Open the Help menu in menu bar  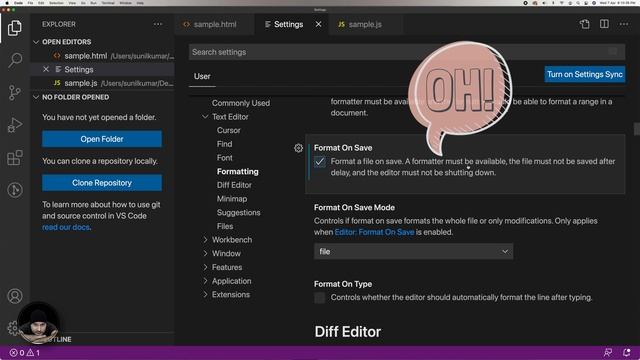tap(140, 3)
